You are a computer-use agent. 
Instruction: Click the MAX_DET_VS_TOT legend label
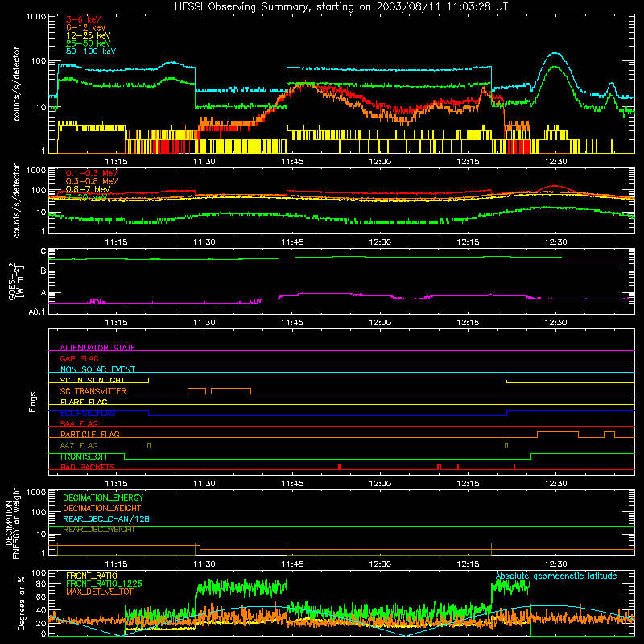(100, 592)
